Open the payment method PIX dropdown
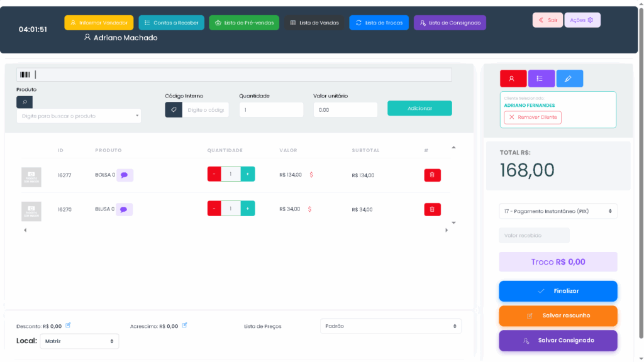The height and width of the screenshot is (362, 644). pyautogui.click(x=558, y=211)
